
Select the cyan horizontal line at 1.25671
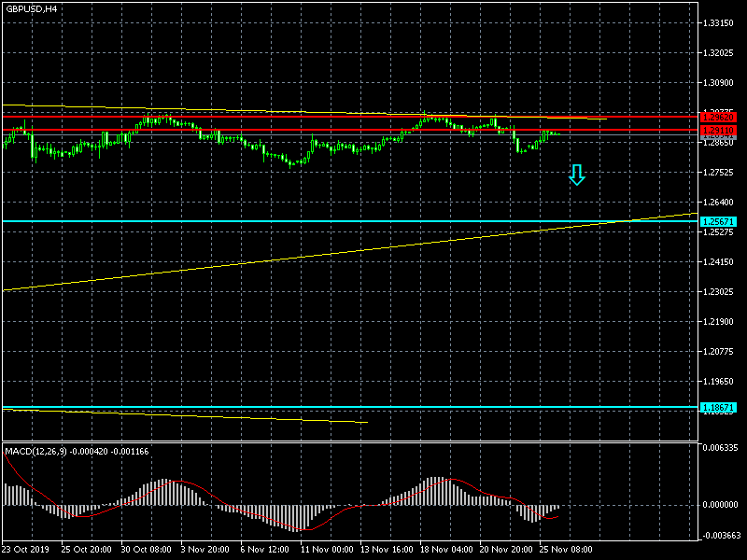[x=280, y=221]
